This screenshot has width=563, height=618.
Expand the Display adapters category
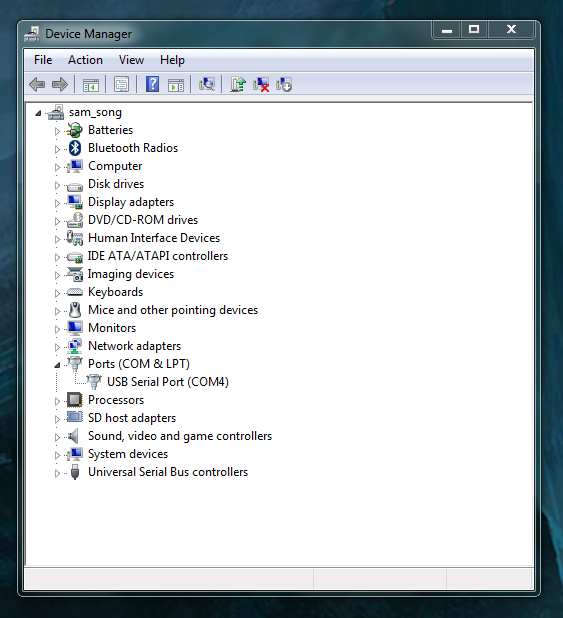(x=57, y=203)
